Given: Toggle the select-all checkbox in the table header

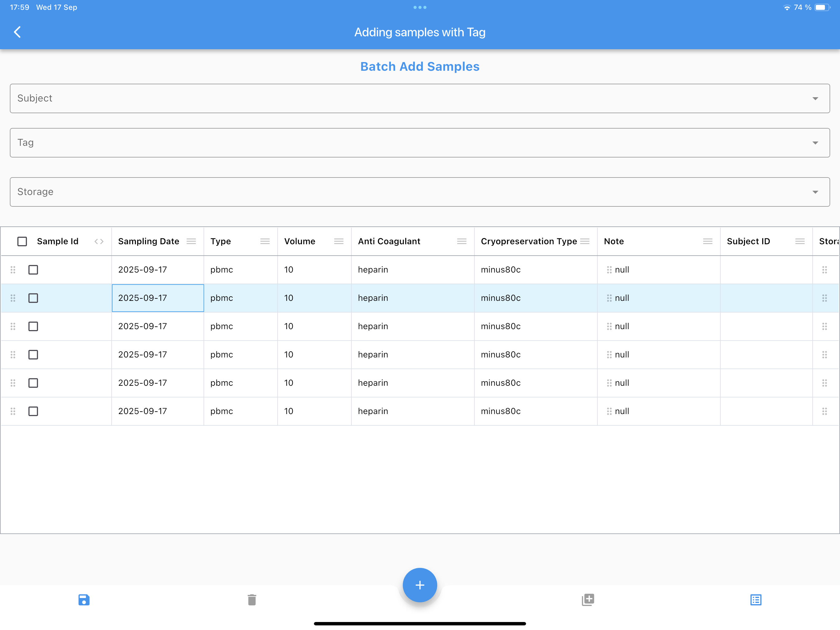Looking at the screenshot, I should click(x=22, y=241).
